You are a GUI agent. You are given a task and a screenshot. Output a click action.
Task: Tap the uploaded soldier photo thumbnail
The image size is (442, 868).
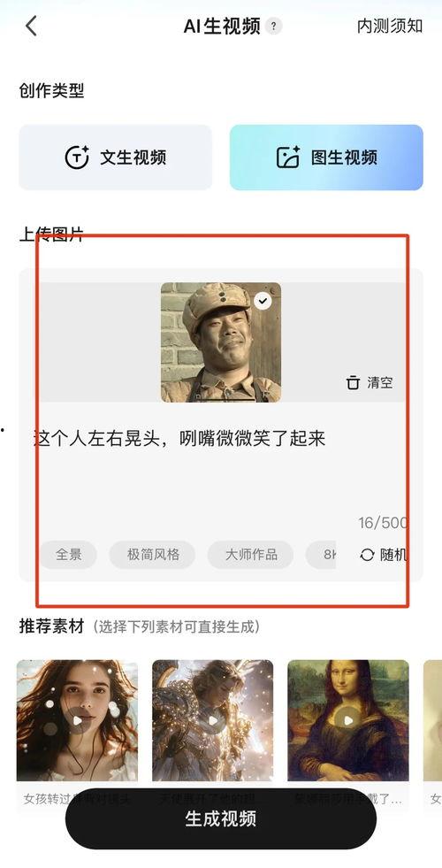(221, 342)
